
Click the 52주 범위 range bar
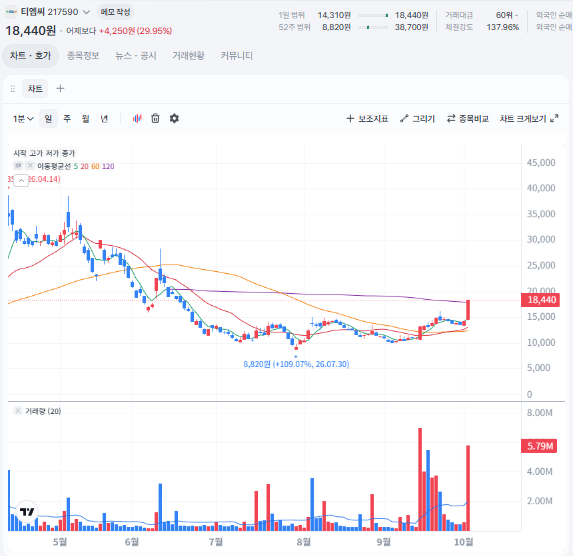(x=373, y=27)
